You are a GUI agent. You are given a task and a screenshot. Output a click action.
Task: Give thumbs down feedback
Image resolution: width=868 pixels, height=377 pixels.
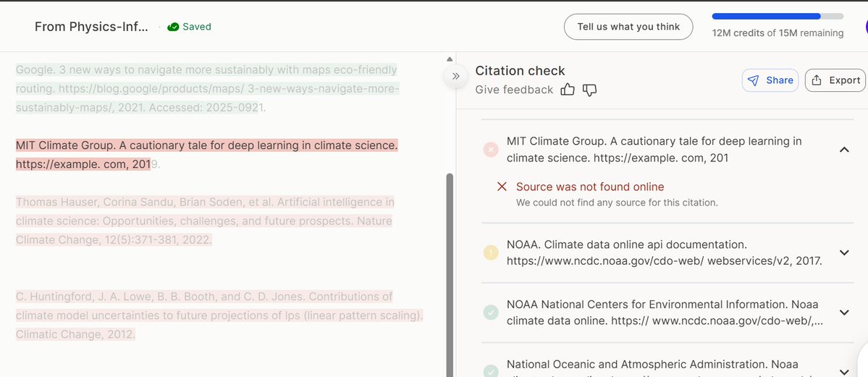[x=589, y=90]
